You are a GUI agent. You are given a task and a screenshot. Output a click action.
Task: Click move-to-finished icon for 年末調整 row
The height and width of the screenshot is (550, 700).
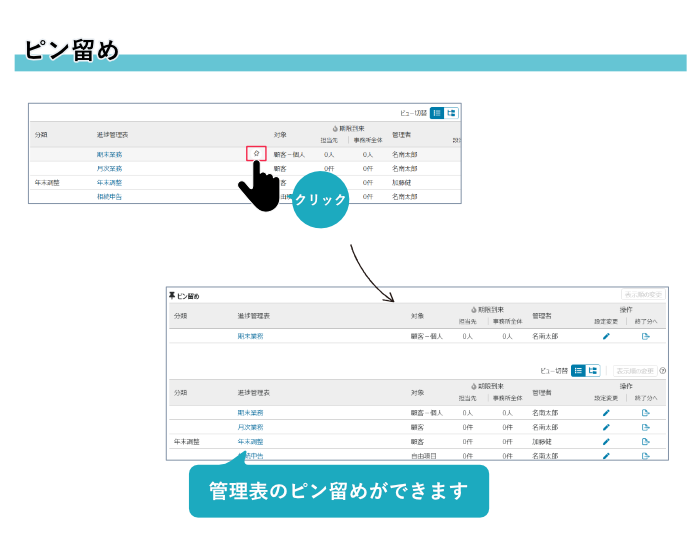click(645, 441)
